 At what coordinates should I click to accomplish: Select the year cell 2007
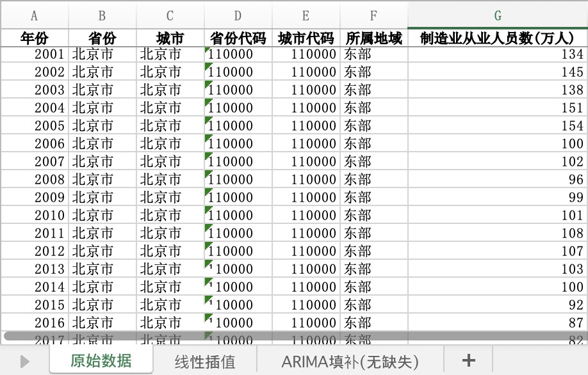coord(35,161)
